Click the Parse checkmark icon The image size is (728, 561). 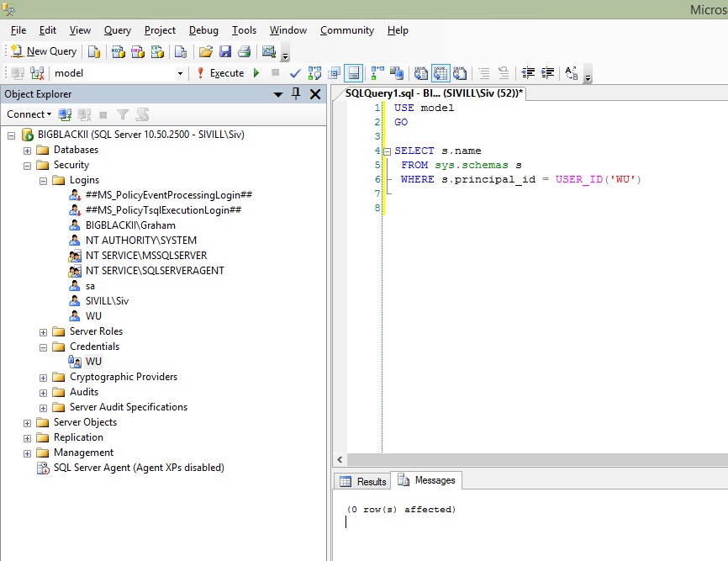[x=294, y=73]
